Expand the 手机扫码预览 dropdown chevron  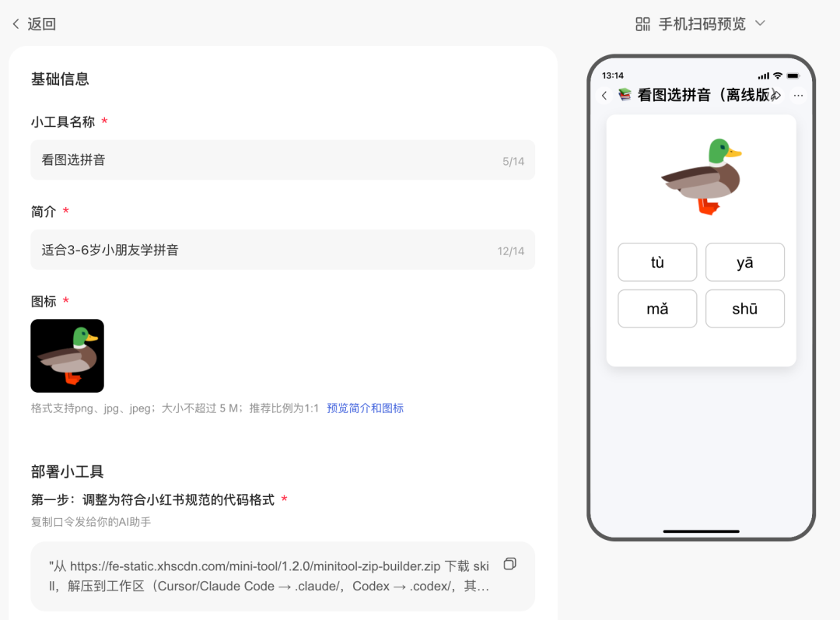(x=760, y=23)
